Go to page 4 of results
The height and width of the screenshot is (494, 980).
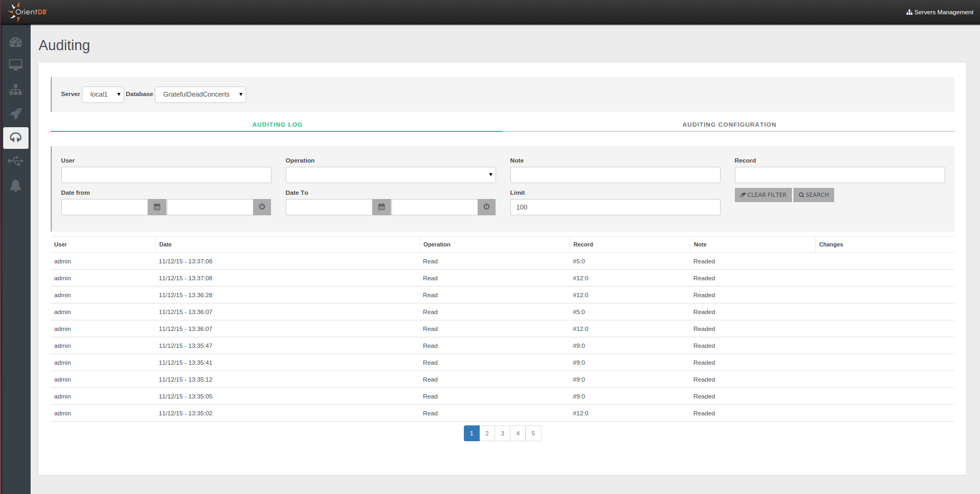click(x=518, y=433)
